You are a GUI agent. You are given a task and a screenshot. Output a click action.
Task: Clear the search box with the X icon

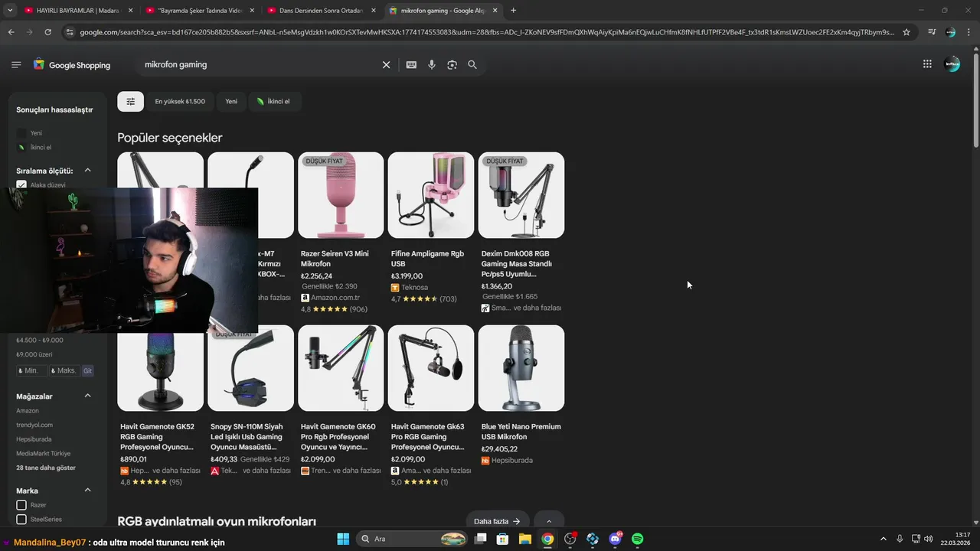(387, 65)
